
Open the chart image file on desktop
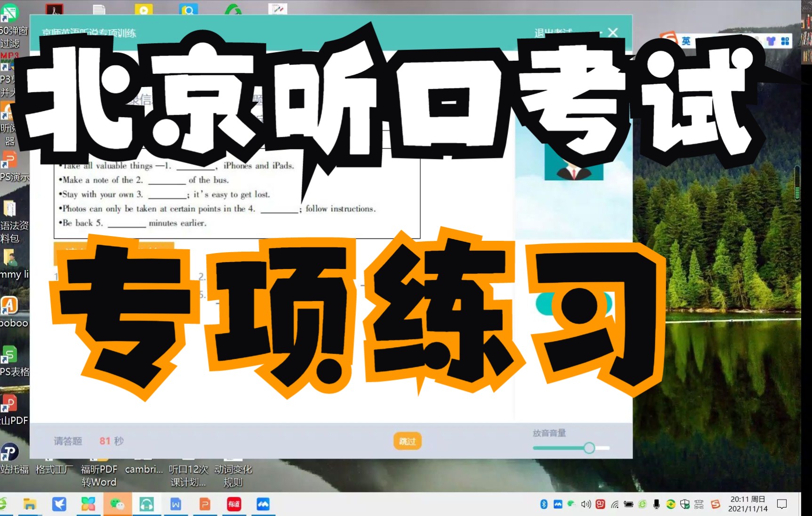click(278, 8)
